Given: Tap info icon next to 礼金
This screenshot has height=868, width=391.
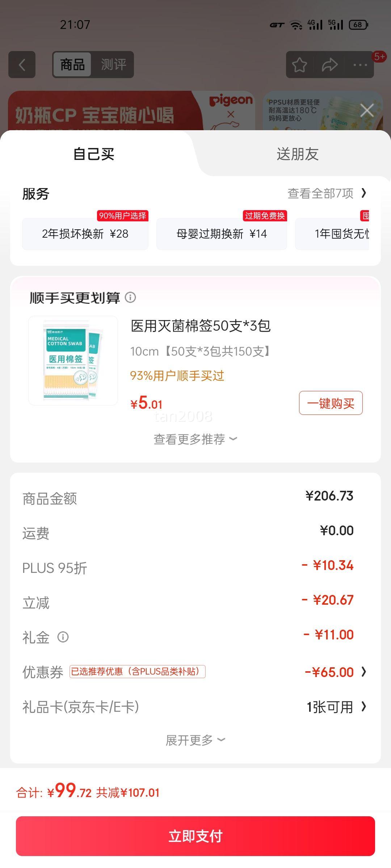Looking at the screenshot, I should [63, 637].
